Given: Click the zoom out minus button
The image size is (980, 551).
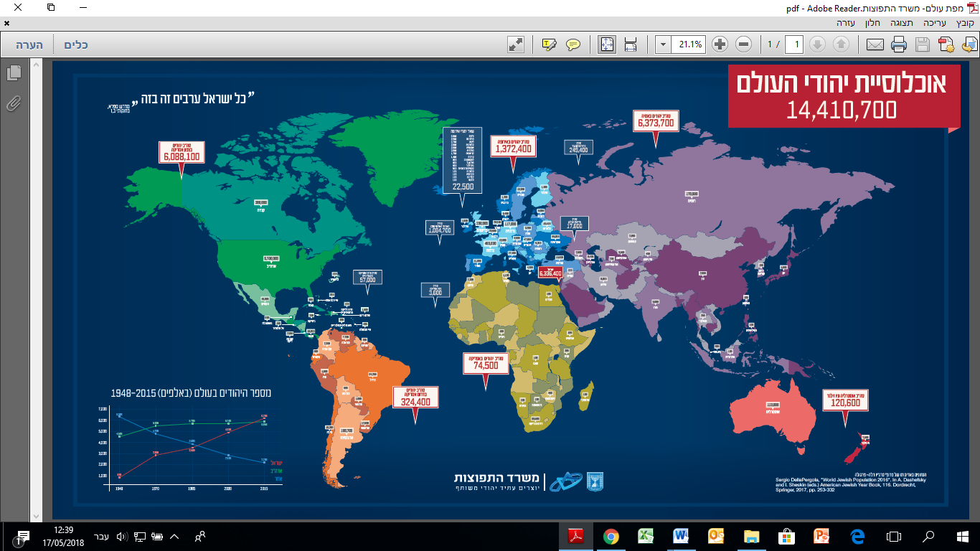Looking at the screenshot, I should click(743, 44).
